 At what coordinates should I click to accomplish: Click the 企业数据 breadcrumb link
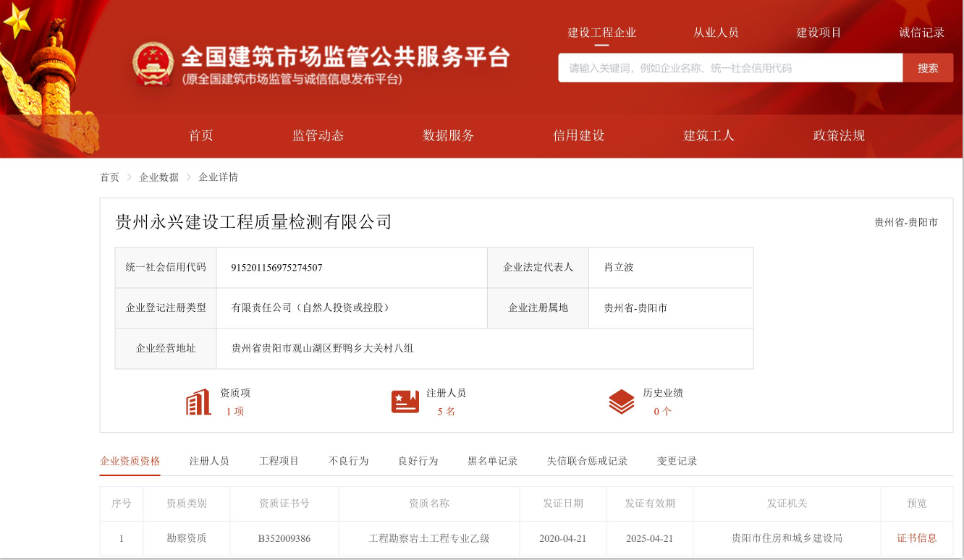[x=158, y=177]
